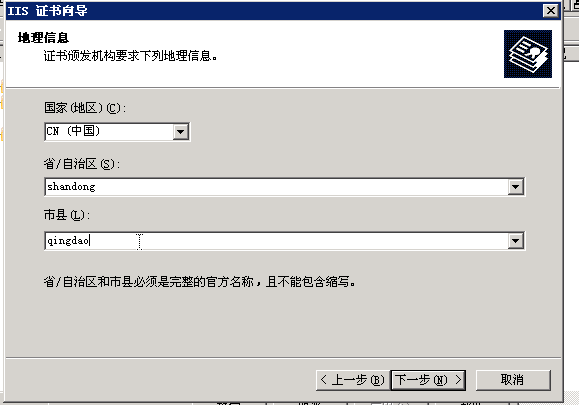
Task: Click the note about 完整的官方名称
Action: point(200,282)
